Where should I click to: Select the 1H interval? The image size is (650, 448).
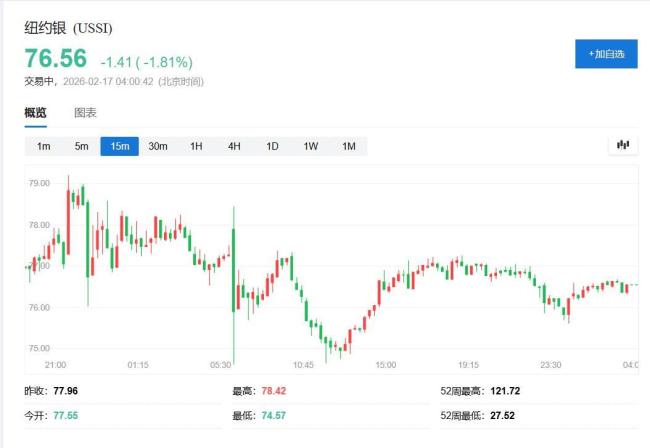[x=196, y=146]
